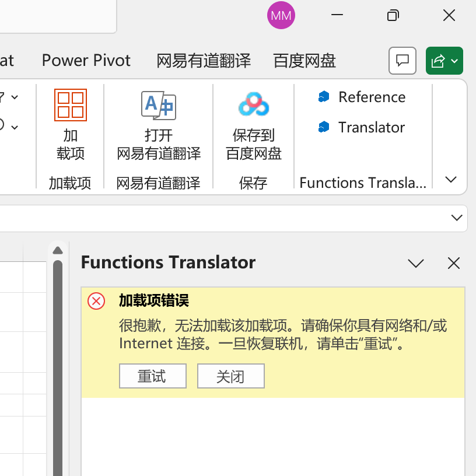Viewport: 476px width, 476px height.
Task: Open the Comments speech bubble icon
Action: pyautogui.click(x=402, y=61)
